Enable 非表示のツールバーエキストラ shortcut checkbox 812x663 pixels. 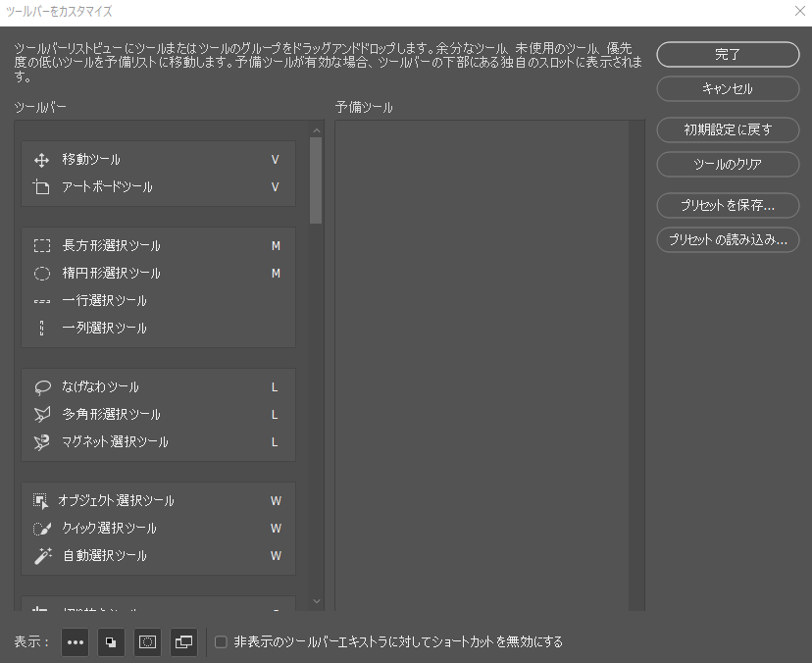(221, 642)
